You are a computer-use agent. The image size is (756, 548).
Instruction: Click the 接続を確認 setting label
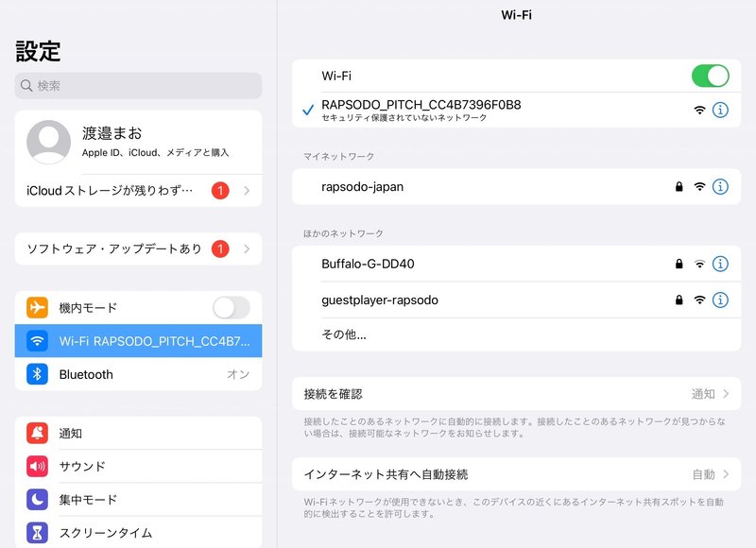click(x=334, y=394)
